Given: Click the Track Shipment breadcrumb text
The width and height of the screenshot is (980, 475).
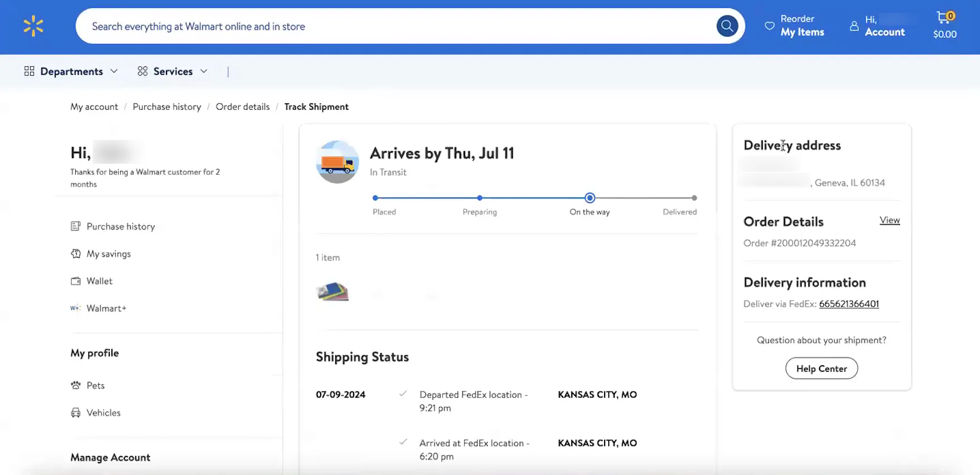Looking at the screenshot, I should [x=316, y=106].
